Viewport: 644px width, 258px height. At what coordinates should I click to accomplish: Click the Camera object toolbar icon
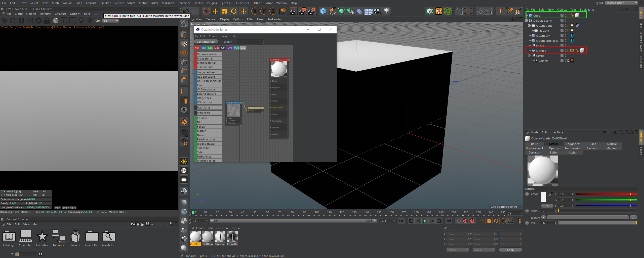377,11
